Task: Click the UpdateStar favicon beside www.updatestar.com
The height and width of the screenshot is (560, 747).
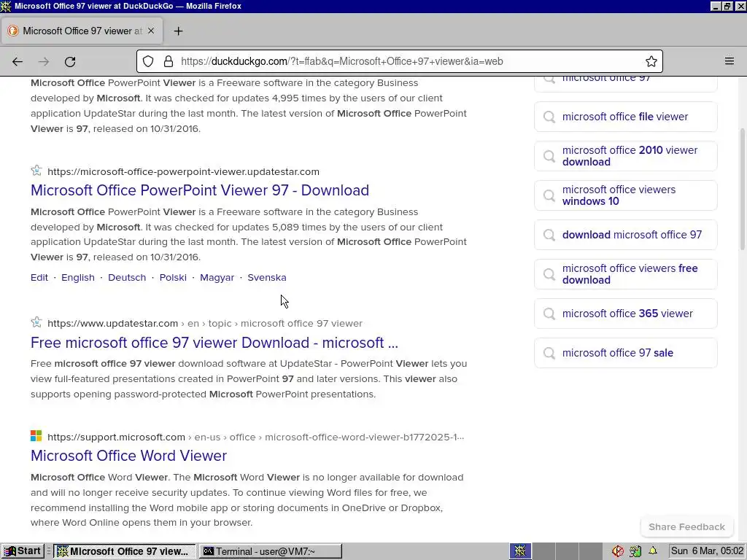Action: click(36, 322)
